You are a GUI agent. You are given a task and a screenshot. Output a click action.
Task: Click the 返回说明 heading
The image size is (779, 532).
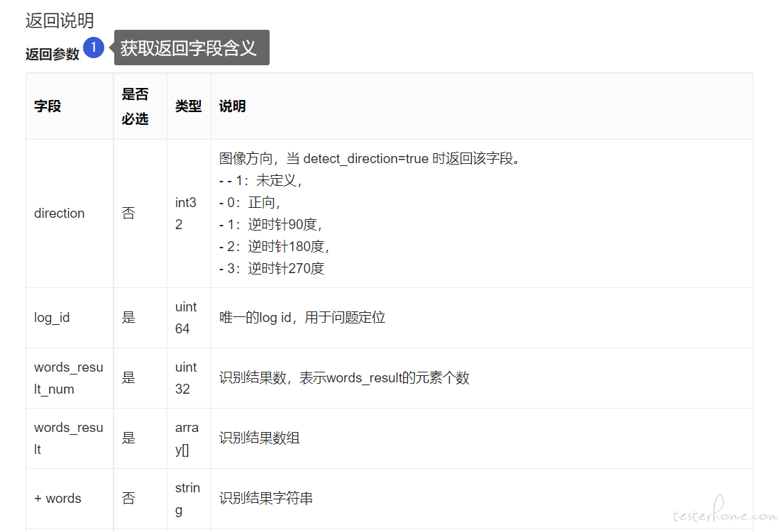tap(60, 21)
